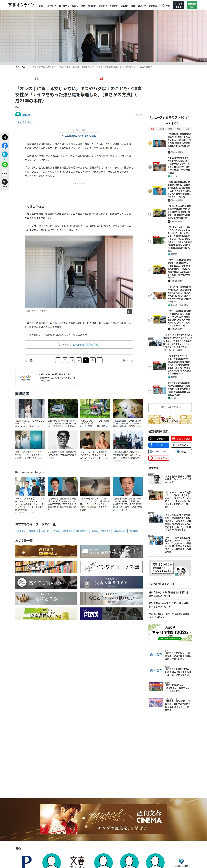Click keyword tag #安倍晋三
This screenshot has width=207, height=868.
click(106, 531)
